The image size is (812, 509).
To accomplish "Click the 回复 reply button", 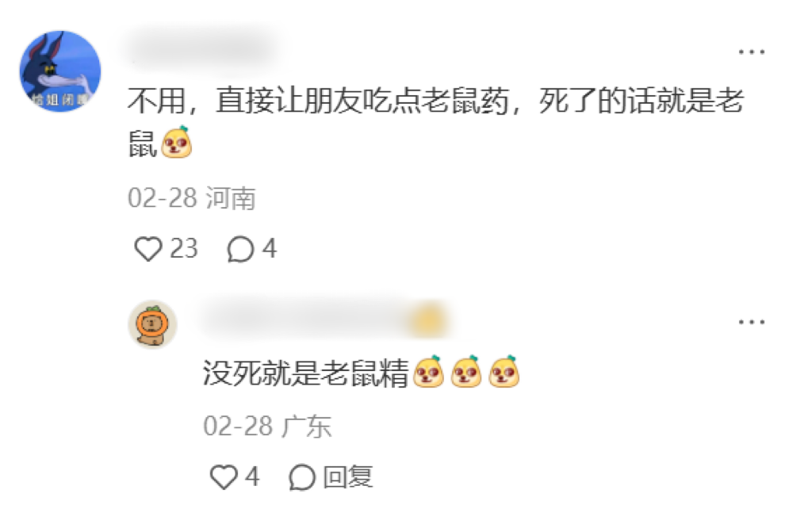I will [347, 476].
